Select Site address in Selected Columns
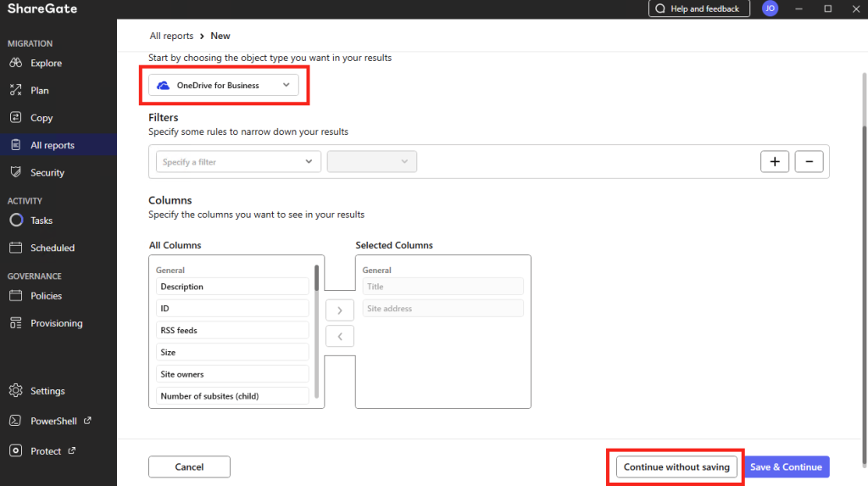The image size is (868, 486). coord(442,308)
